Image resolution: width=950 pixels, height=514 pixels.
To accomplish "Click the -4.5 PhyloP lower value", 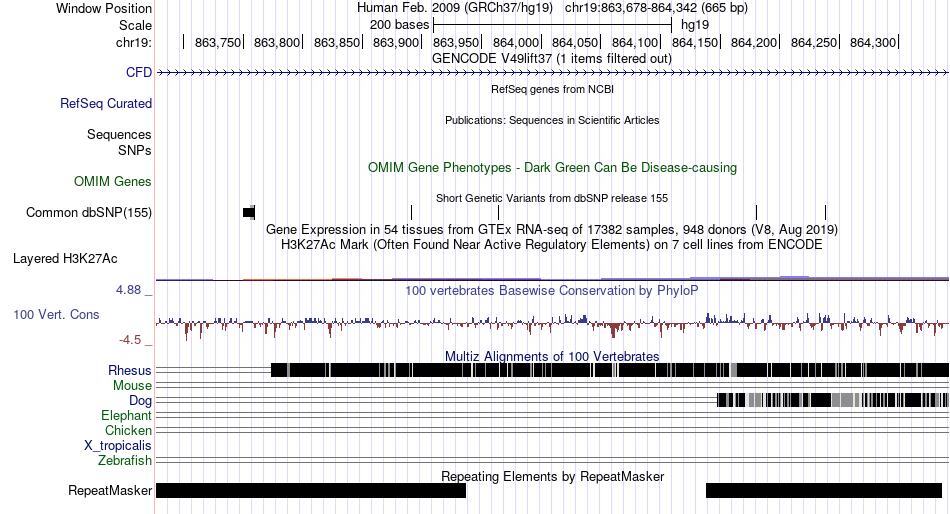I will point(130,340).
